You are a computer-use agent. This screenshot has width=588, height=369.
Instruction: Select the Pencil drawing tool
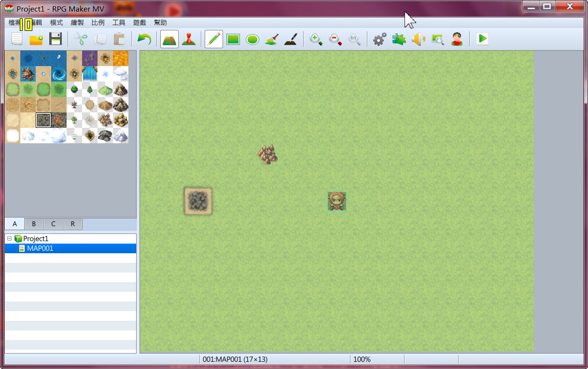[214, 39]
